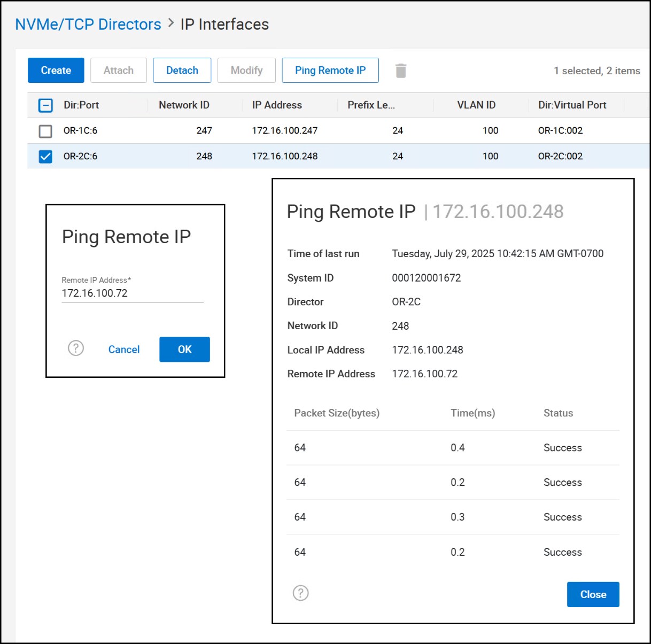Close the ping results dialog
Image resolution: width=651 pixels, height=644 pixels.
(593, 594)
